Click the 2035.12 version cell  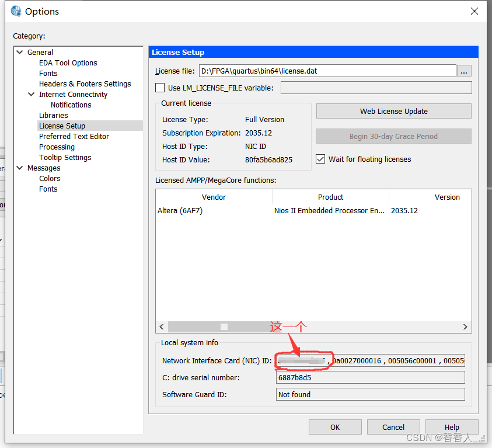coord(404,211)
